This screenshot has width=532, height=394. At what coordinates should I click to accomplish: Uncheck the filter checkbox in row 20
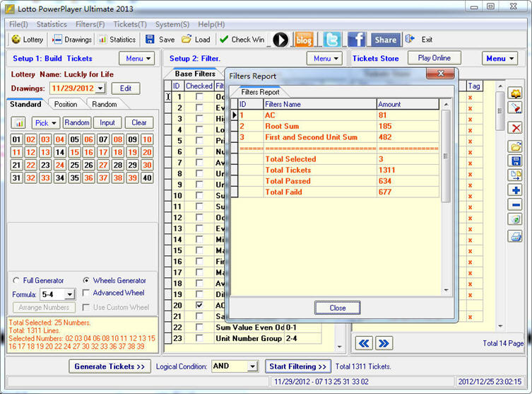pos(199,305)
